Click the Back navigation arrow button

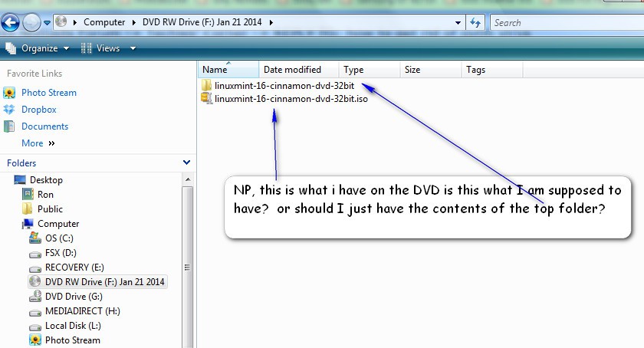pyautogui.click(x=10, y=21)
